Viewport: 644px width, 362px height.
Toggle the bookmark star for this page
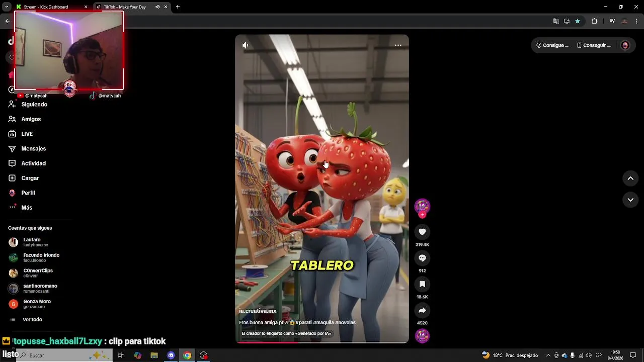(578, 21)
